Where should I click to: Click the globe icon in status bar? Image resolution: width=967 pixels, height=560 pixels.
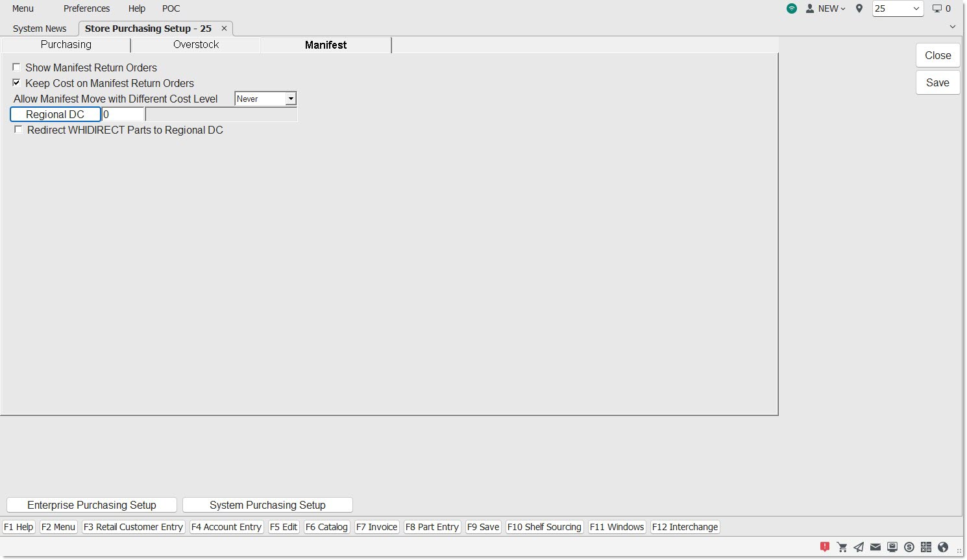[x=943, y=547]
